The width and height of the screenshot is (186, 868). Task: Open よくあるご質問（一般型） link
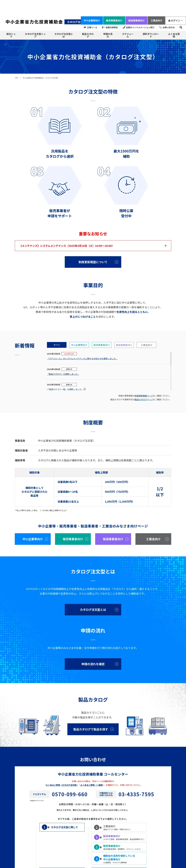click(x=92, y=785)
